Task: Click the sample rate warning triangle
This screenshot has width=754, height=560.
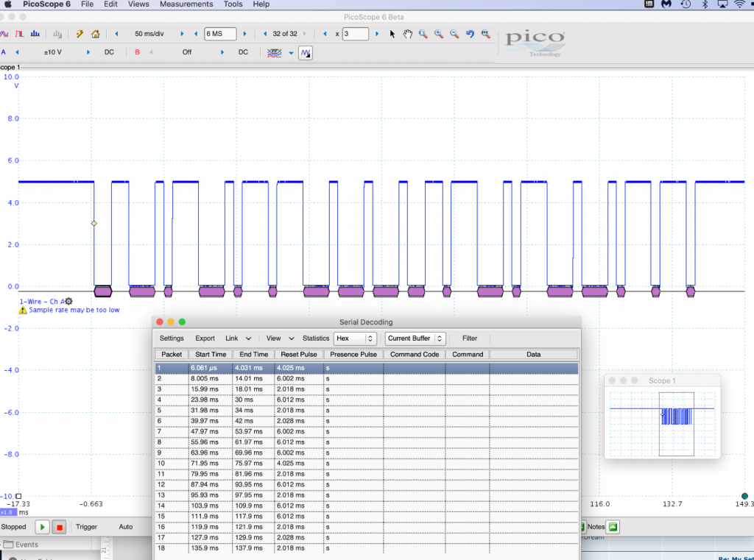Action: coord(23,310)
